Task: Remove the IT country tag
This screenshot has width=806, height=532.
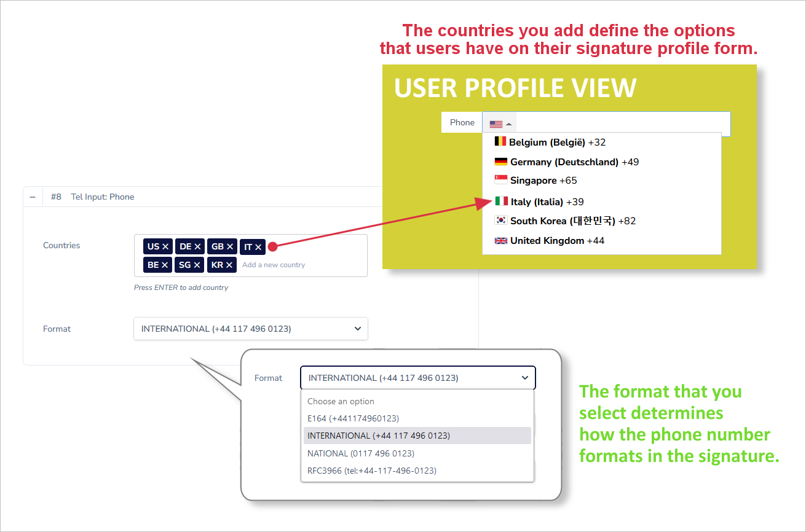Action: coord(258,247)
